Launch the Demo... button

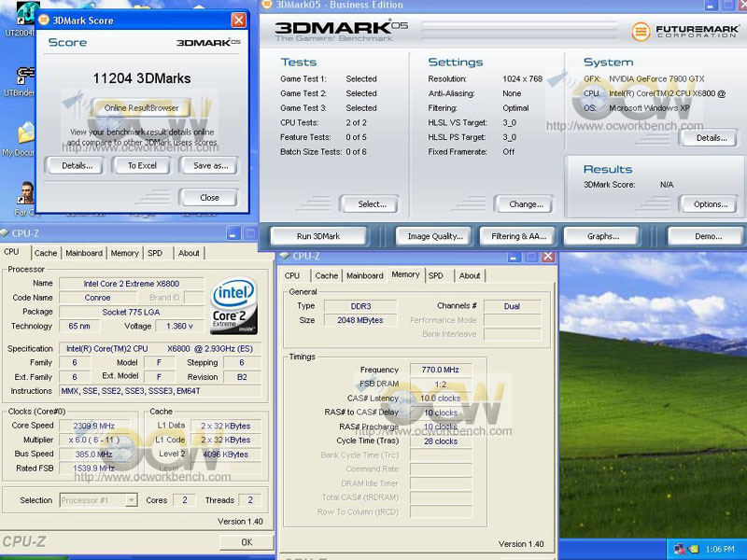708,236
